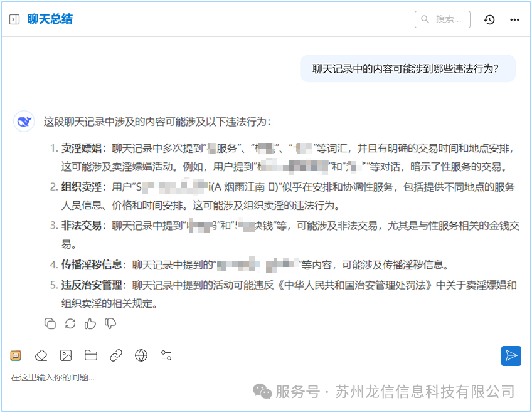Give the response a thumbs down
This screenshot has width=532, height=413.
pos(110,323)
